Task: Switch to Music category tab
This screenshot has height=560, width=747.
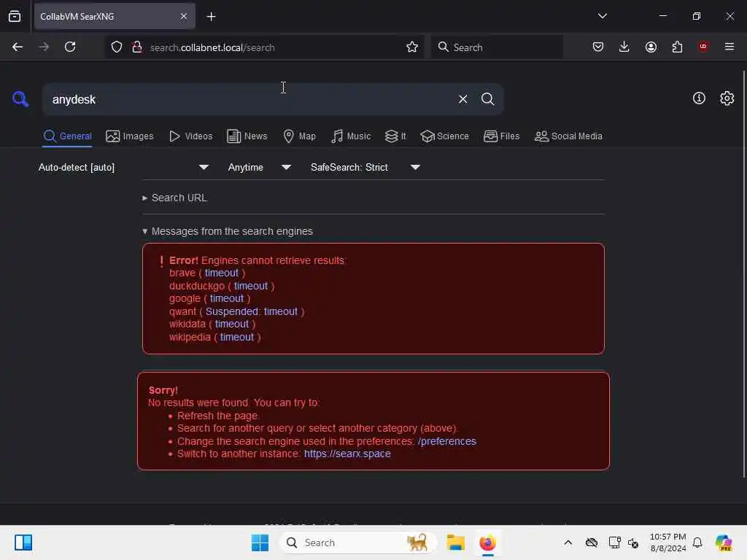Action: pos(351,136)
